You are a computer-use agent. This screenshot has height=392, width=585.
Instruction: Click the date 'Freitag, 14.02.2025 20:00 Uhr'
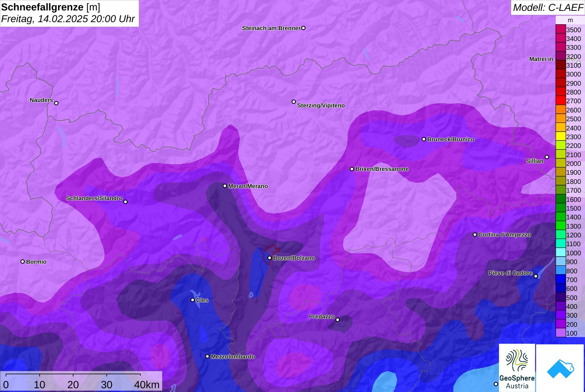click(68, 19)
